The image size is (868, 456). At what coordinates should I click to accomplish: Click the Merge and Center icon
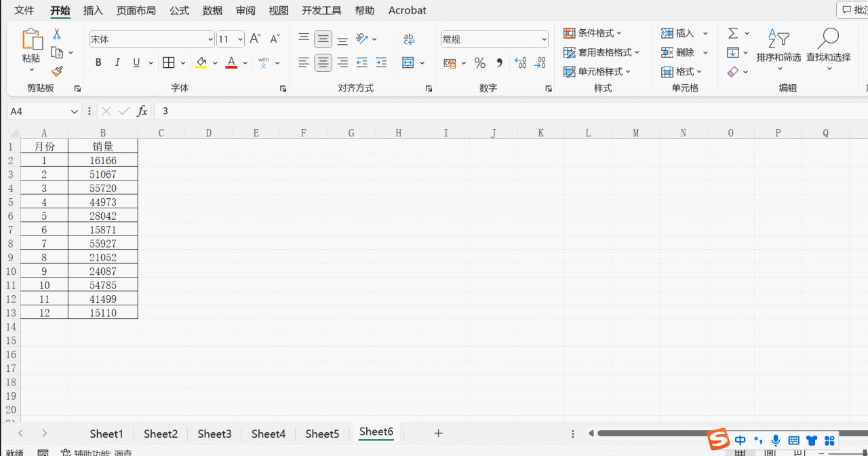[x=408, y=62]
